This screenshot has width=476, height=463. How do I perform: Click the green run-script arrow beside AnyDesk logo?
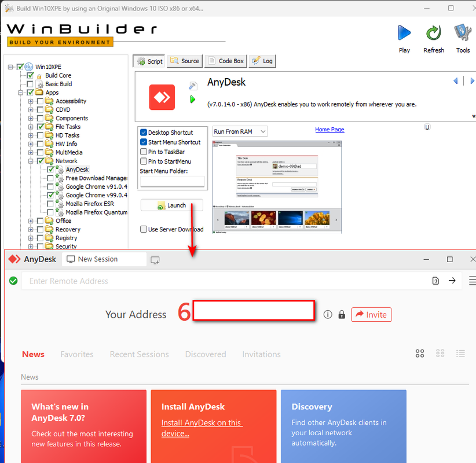tap(192, 99)
